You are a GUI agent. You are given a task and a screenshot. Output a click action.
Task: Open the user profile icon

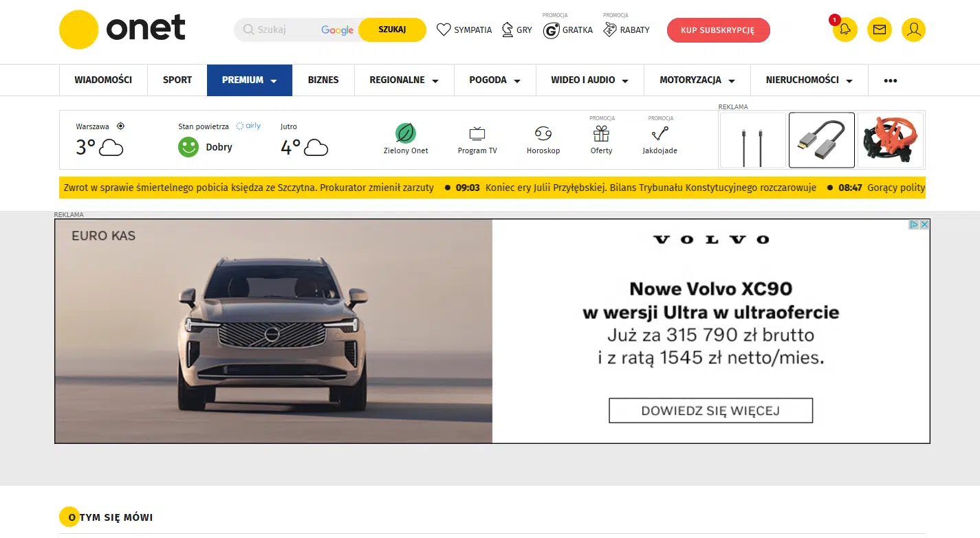click(x=913, y=30)
